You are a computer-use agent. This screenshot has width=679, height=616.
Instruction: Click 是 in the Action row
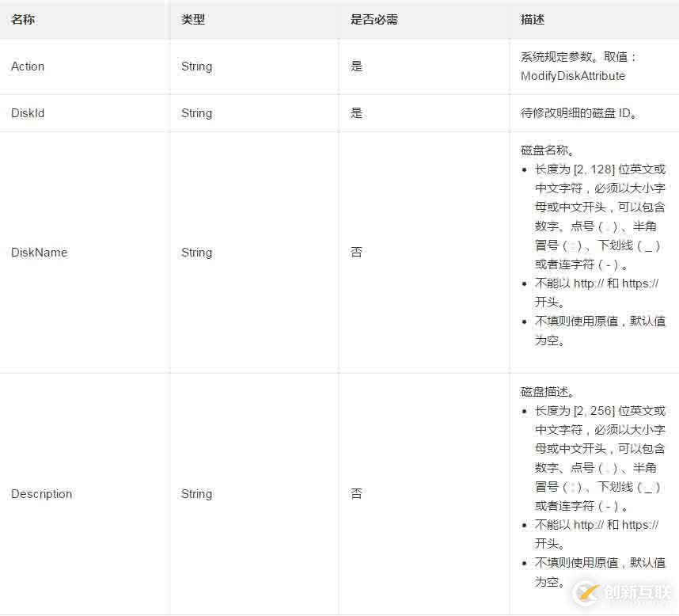356,67
